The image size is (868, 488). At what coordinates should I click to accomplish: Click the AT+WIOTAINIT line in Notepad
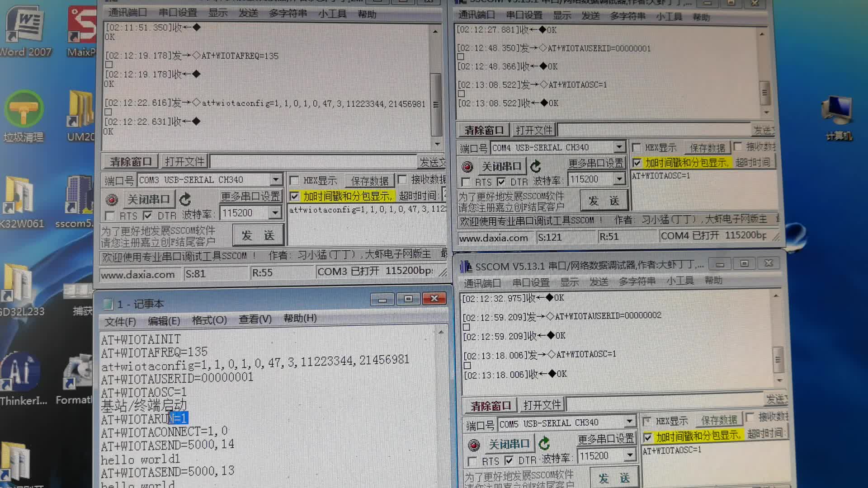[x=141, y=339]
